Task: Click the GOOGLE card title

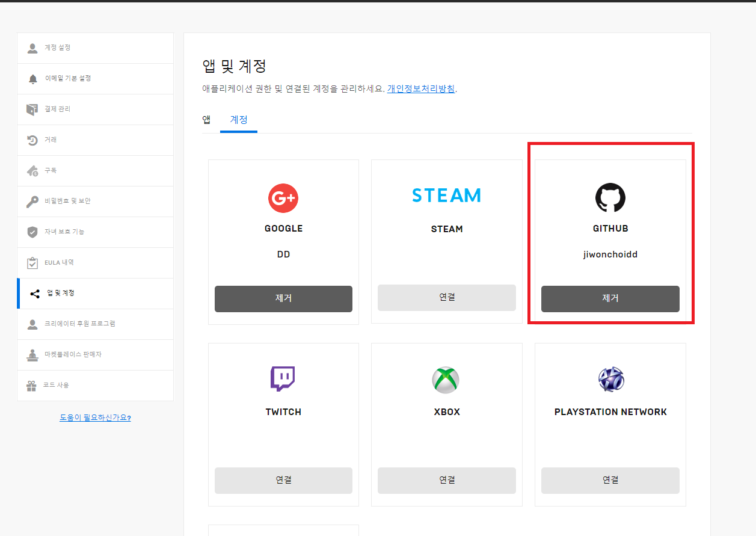Action: tap(283, 229)
